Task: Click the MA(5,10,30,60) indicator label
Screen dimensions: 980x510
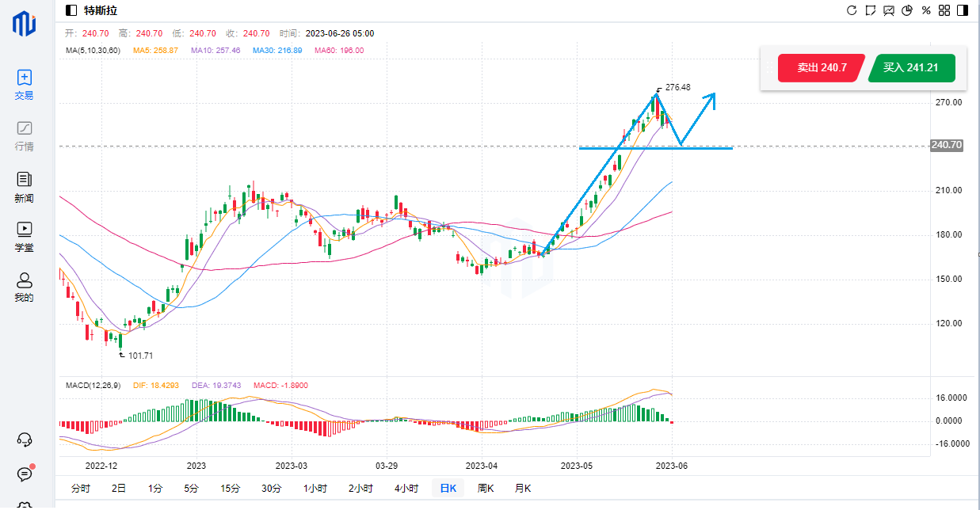Action: click(93, 50)
